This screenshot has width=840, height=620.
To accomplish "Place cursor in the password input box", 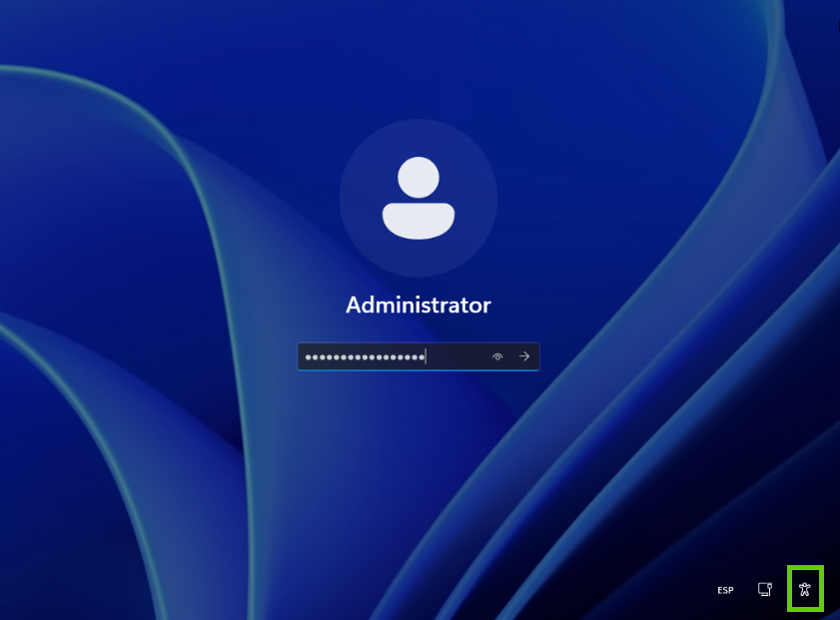I will 390,356.
